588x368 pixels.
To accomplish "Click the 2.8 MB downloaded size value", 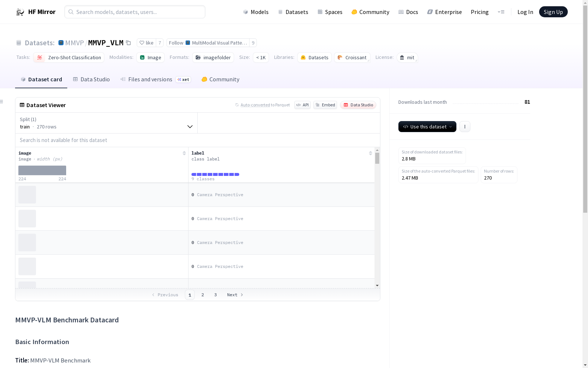I will click(x=409, y=159).
